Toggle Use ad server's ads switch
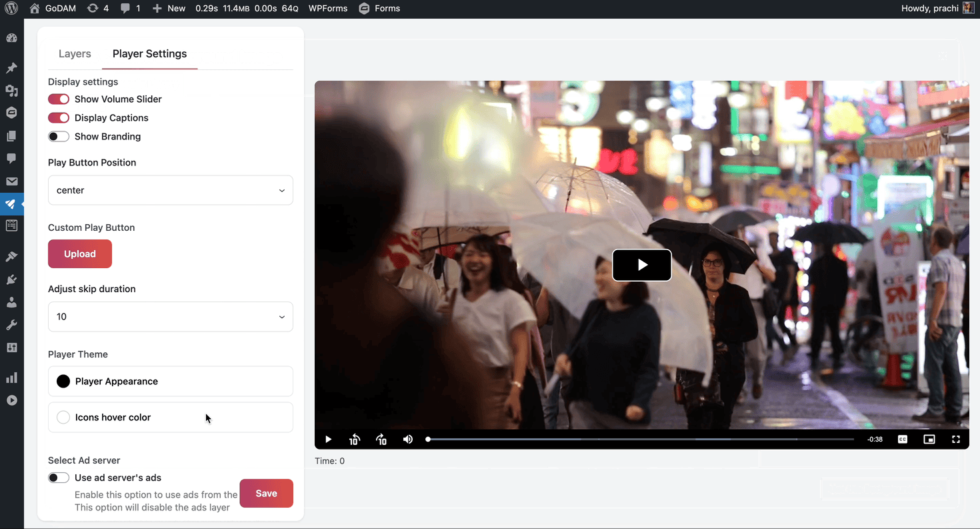980x529 pixels. [59, 478]
